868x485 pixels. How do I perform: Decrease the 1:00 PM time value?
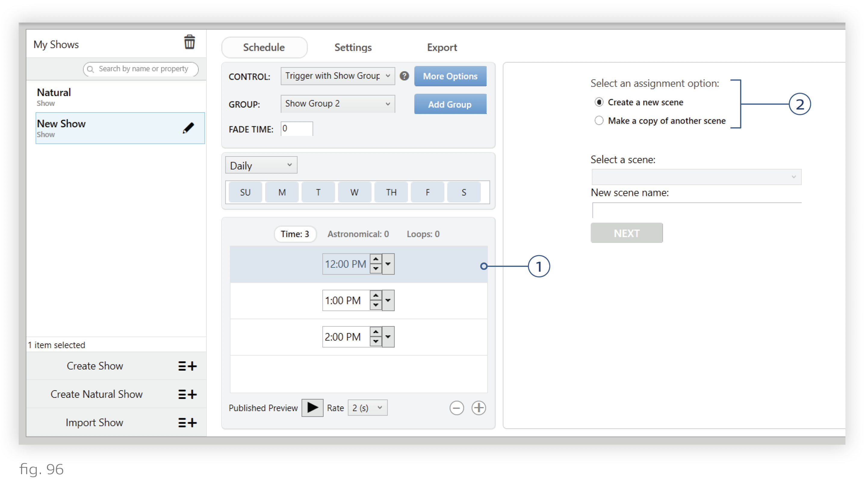[x=375, y=305]
